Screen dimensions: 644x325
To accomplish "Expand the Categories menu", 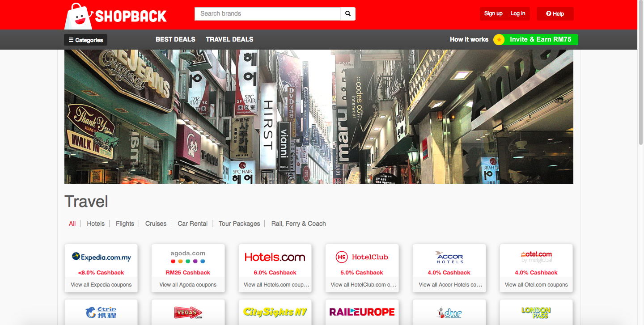I will click(85, 40).
